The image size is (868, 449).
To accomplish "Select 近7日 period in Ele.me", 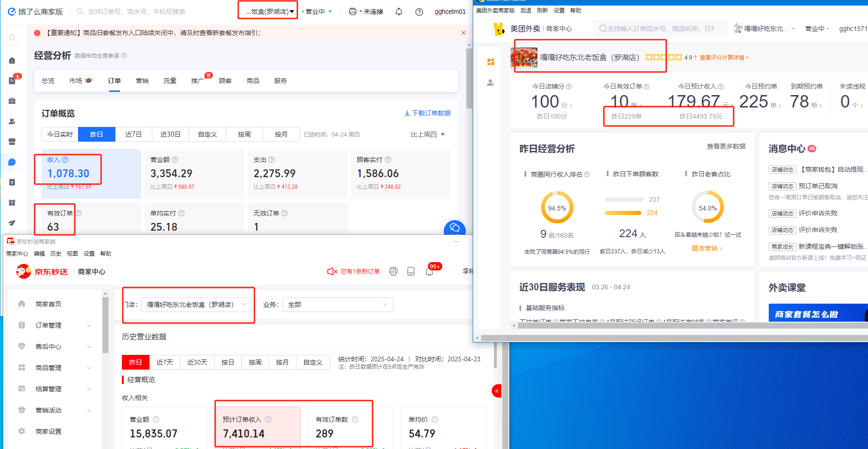I will point(133,134).
